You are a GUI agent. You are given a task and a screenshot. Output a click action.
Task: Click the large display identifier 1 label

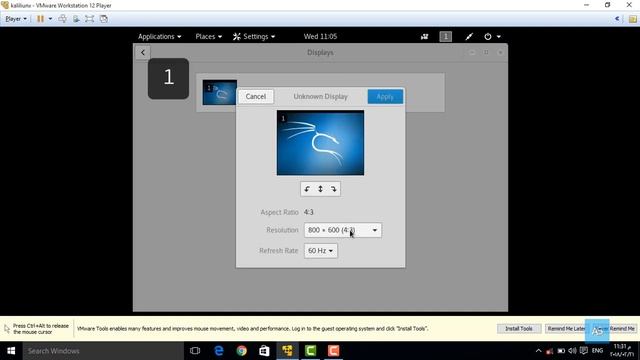pyautogui.click(x=169, y=78)
